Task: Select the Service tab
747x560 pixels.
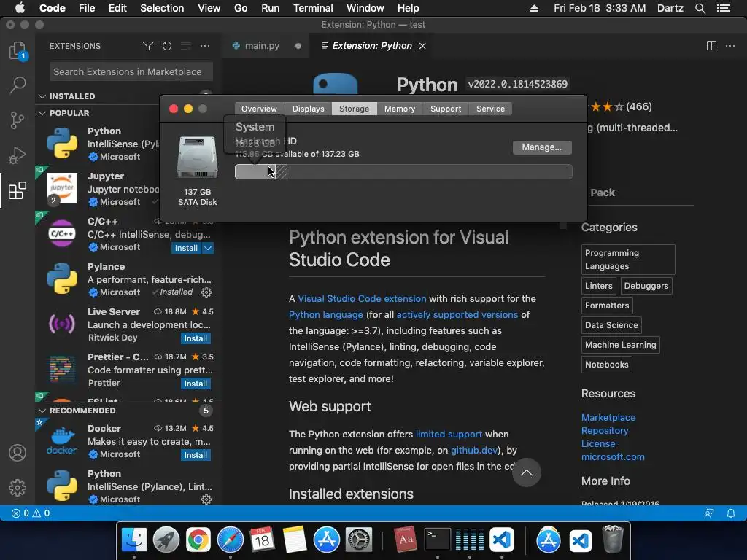Action: coord(490,109)
